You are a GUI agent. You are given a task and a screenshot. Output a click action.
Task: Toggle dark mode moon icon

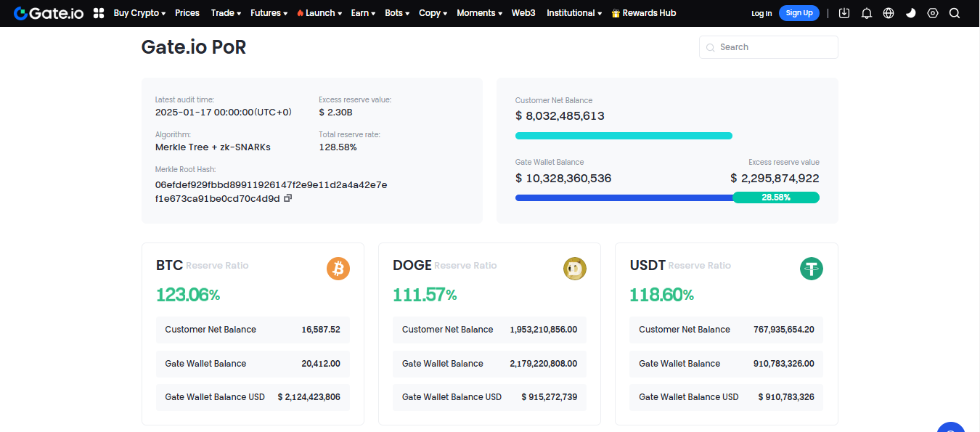pos(911,13)
